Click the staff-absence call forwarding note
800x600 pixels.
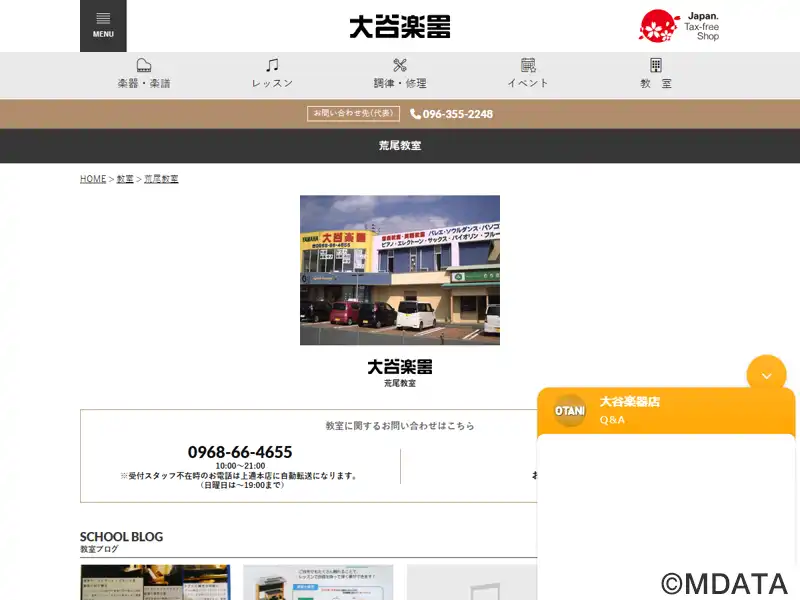coord(240,476)
